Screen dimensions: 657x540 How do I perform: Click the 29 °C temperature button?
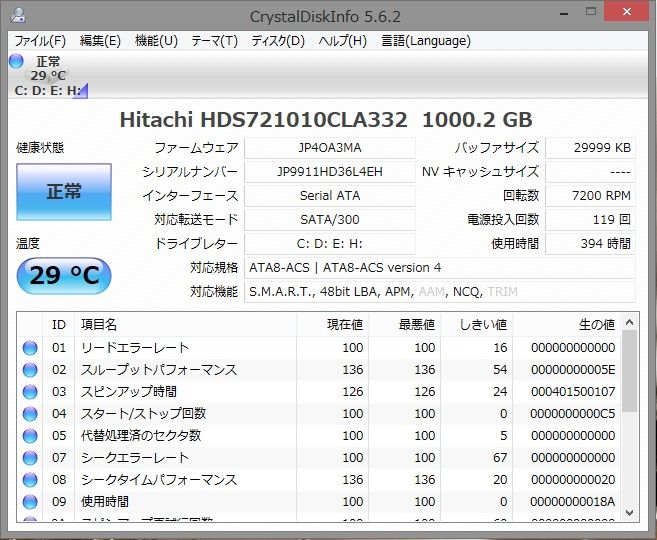point(64,276)
